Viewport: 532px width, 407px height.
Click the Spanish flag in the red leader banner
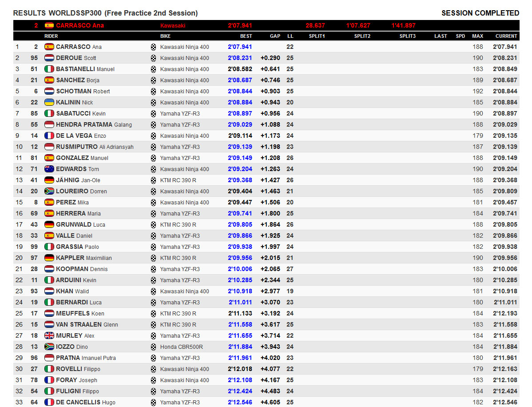point(49,25)
